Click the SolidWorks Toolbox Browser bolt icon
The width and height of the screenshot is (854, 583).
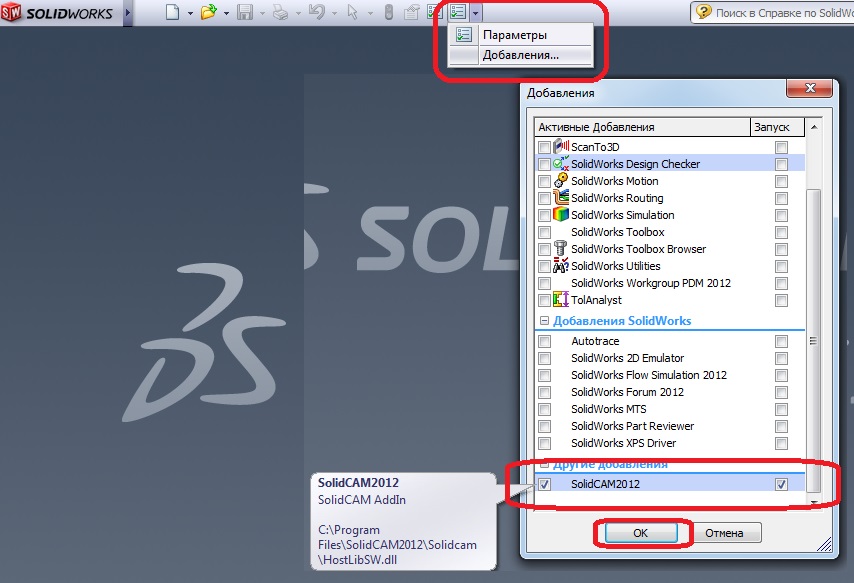(560, 248)
